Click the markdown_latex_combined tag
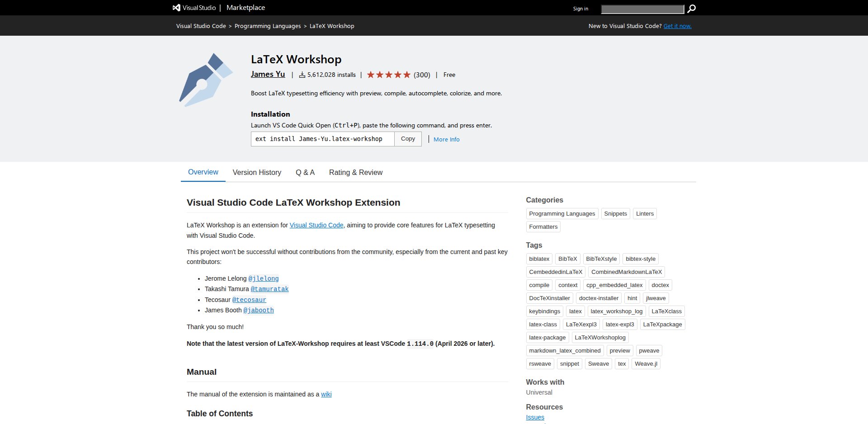The image size is (868, 424). point(565,351)
